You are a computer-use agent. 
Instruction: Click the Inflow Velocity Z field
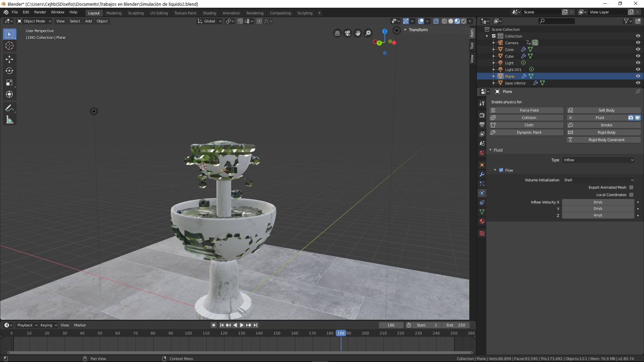tap(598, 216)
